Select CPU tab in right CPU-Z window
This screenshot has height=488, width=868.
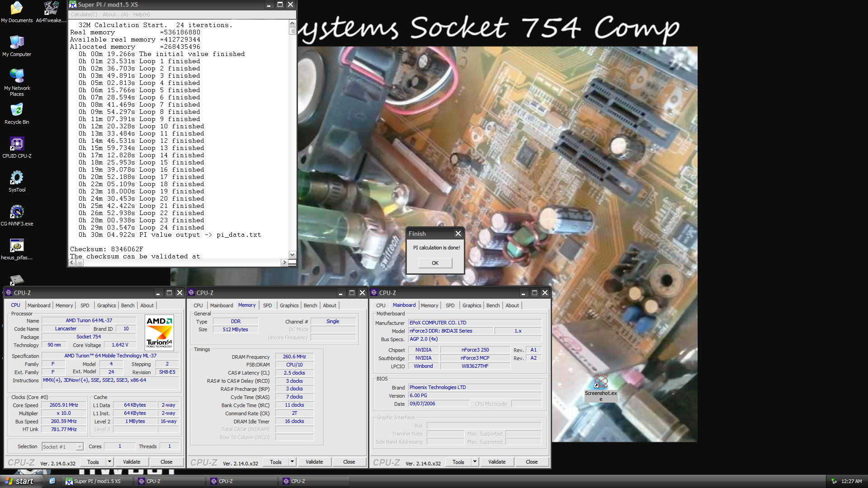pyautogui.click(x=381, y=305)
